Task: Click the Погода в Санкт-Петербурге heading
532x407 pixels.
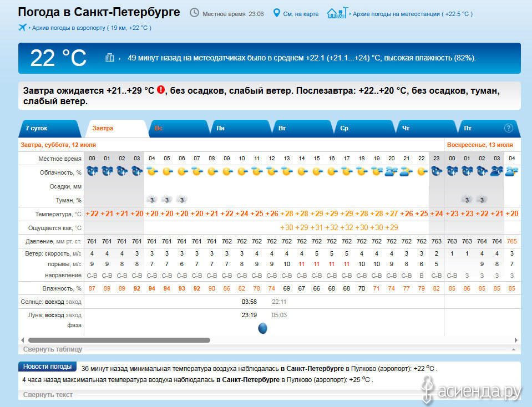Action: 99,12
